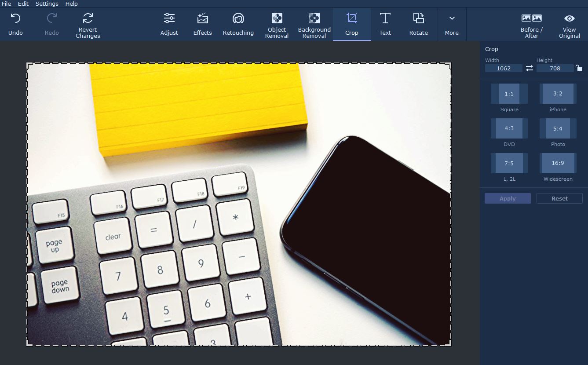This screenshot has height=365, width=588.
Task: Select the Adjust tool
Action: (169, 24)
